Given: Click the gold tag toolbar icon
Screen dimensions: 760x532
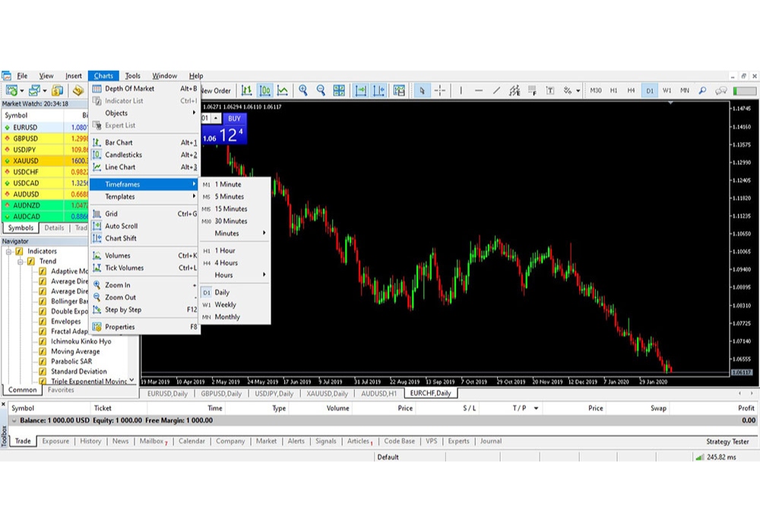Looking at the screenshot, I should click(78, 90).
